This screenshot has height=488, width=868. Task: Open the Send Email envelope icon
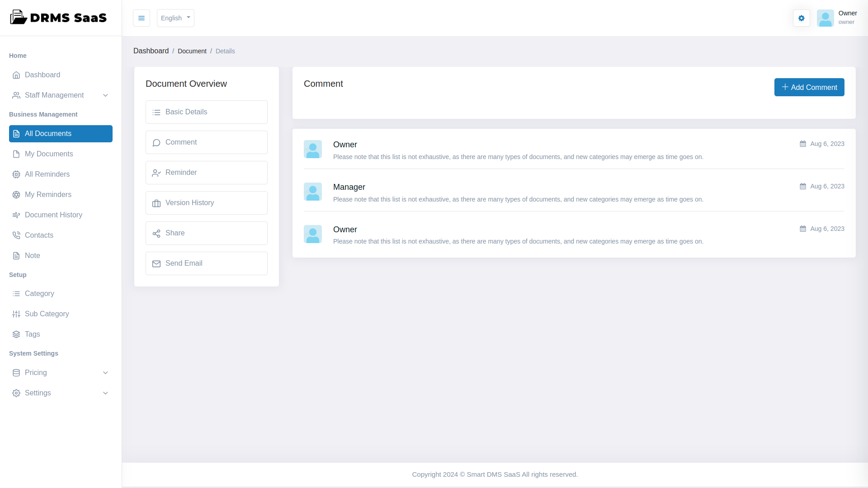pos(156,263)
